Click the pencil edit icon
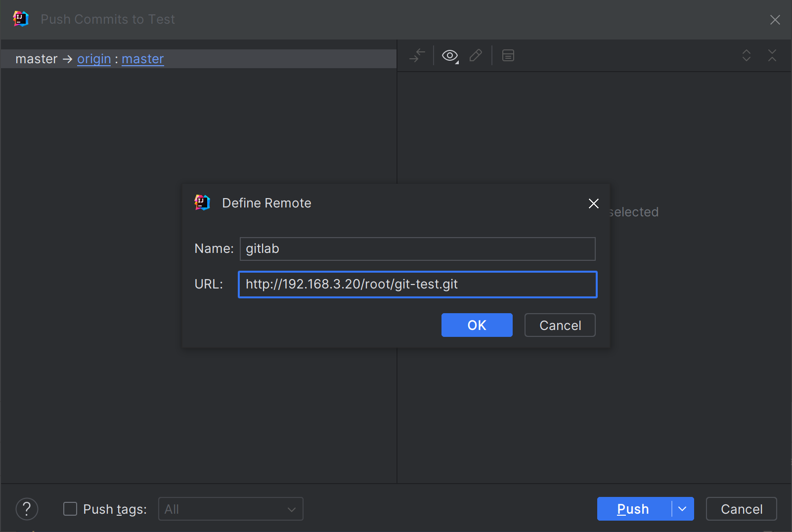This screenshot has width=792, height=532. [x=476, y=55]
